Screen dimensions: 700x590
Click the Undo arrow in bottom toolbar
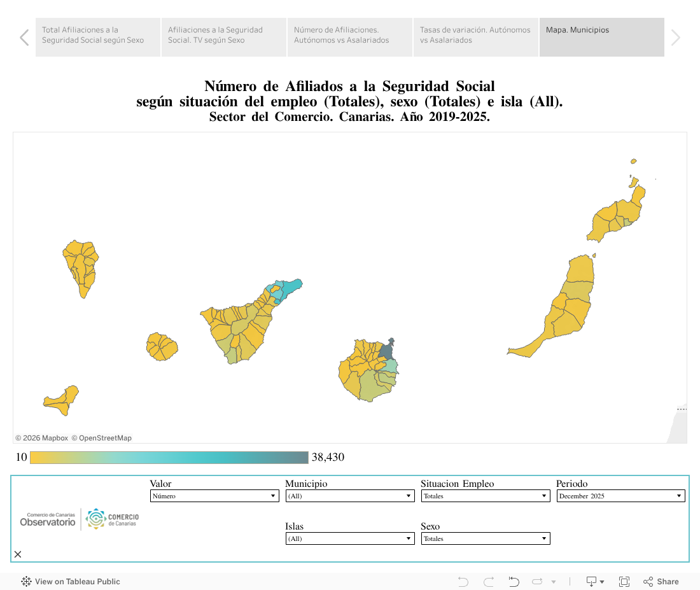(x=463, y=582)
